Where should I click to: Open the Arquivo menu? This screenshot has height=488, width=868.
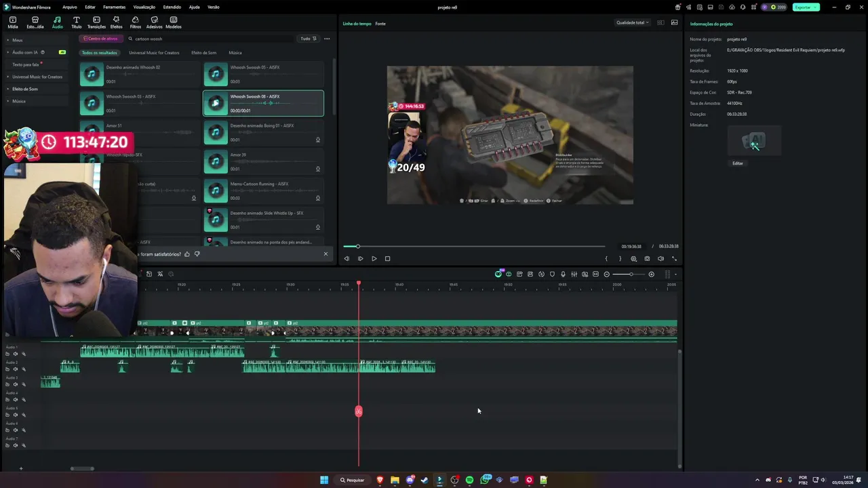pyautogui.click(x=69, y=7)
